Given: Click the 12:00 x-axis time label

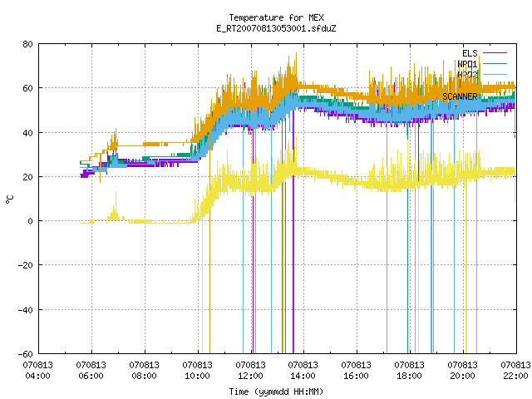Looking at the screenshot, I should [250, 376].
